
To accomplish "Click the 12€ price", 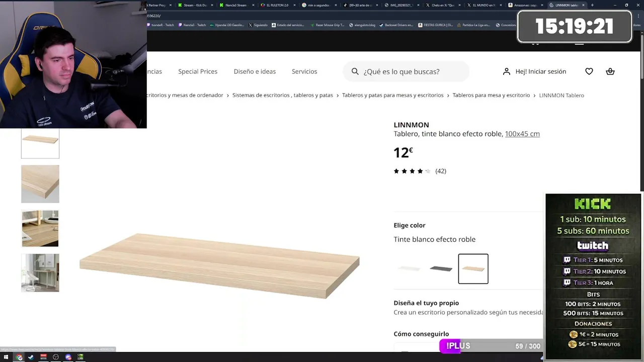I will click(x=403, y=152).
